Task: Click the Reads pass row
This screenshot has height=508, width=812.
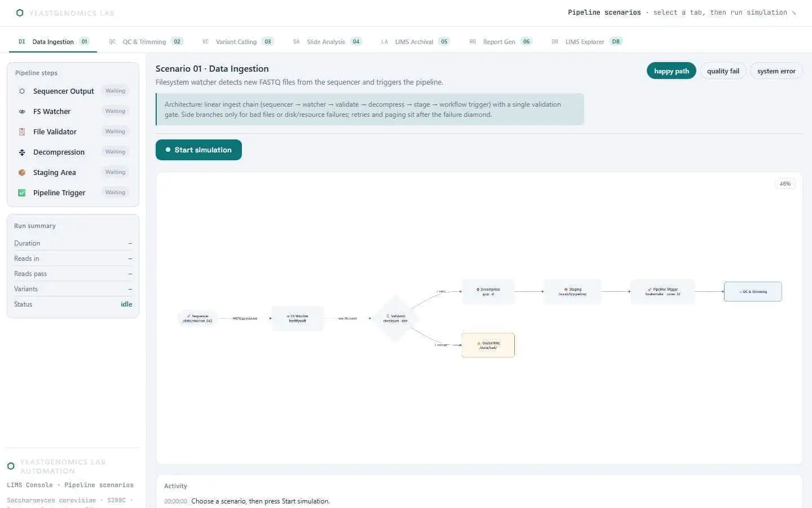Action: [x=73, y=274]
